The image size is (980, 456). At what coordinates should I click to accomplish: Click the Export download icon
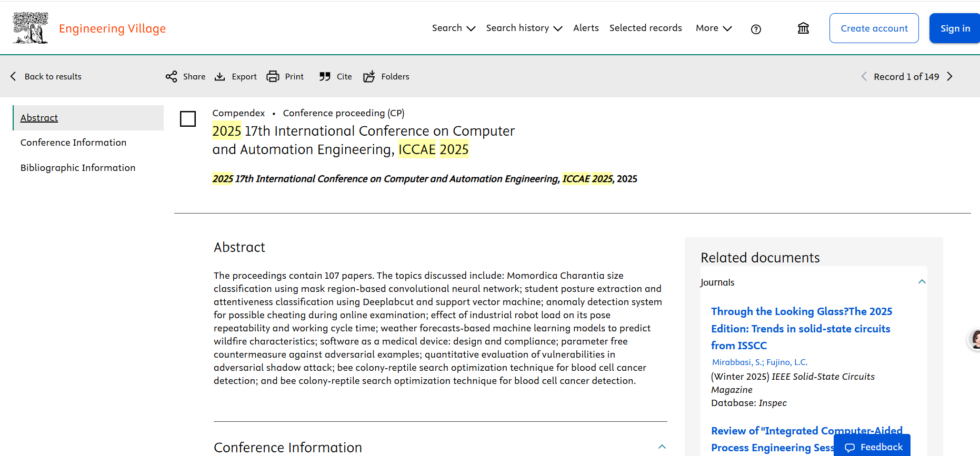pyautogui.click(x=220, y=77)
